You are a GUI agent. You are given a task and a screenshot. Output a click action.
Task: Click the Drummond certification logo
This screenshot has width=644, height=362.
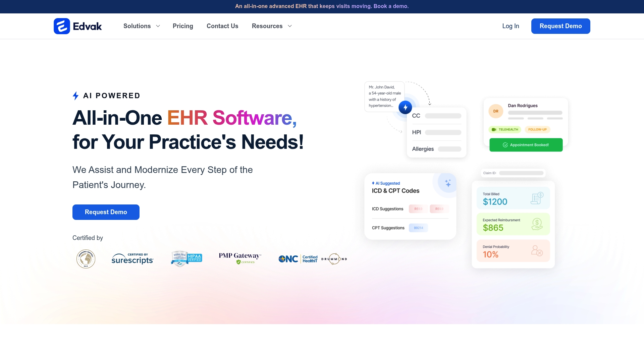[334, 259]
